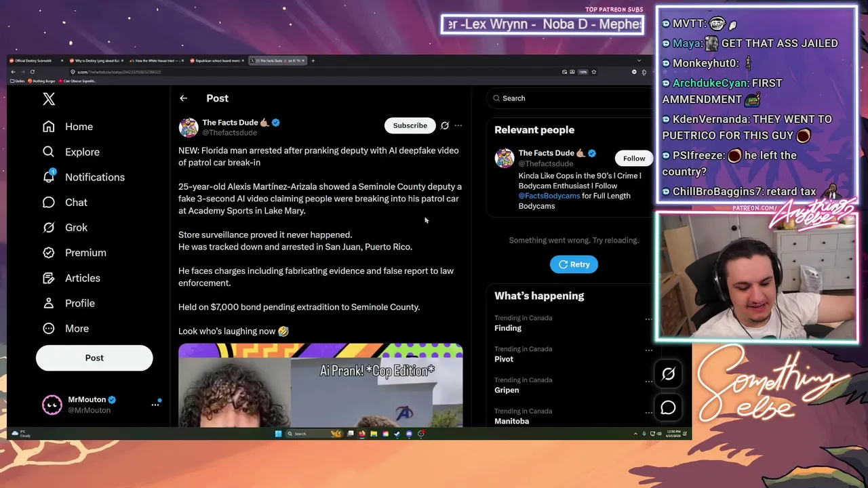Open a new browser tab
This screenshot has width=868, height=488.
click(x=313, y=60)
